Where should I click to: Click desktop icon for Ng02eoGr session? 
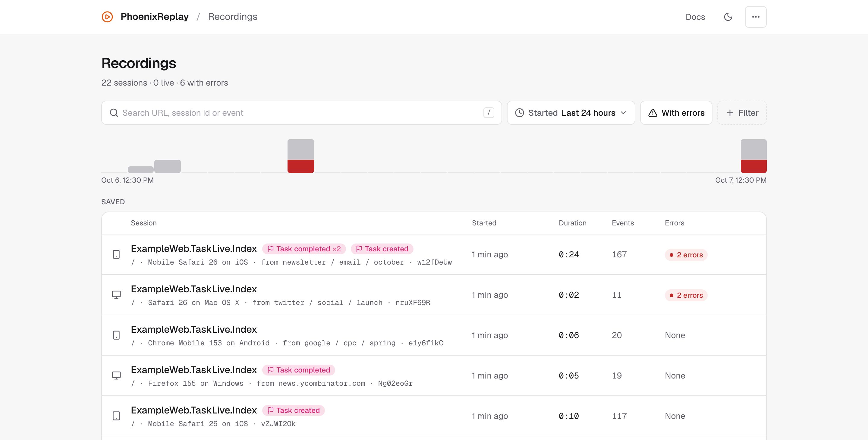(116, 376)
